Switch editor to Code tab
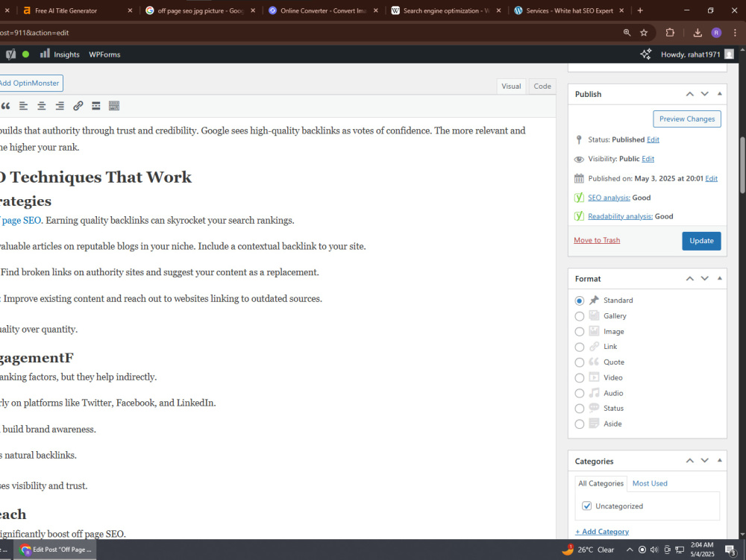The height and width of the screenshot is (560, 746). click(542, 86)
